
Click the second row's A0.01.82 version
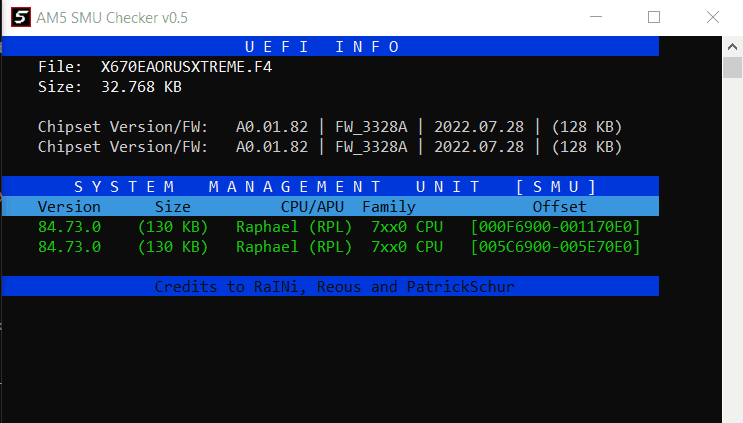tap(272, 147)
